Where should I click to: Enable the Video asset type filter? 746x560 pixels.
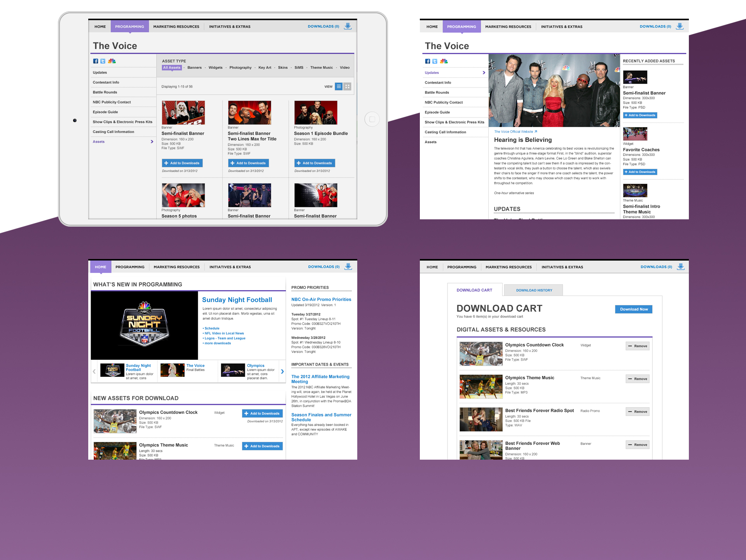pos(344,68)
